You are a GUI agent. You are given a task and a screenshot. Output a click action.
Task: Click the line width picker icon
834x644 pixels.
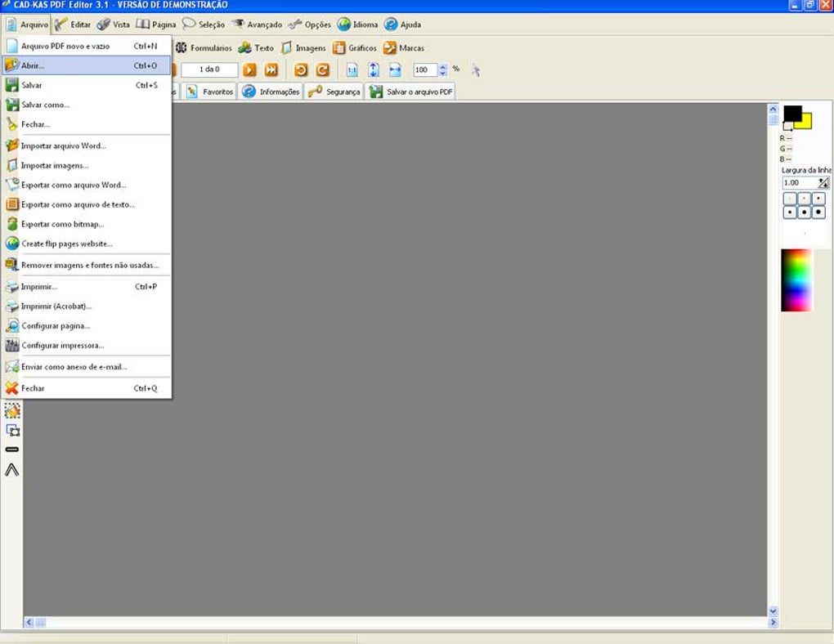coord(823,183)
